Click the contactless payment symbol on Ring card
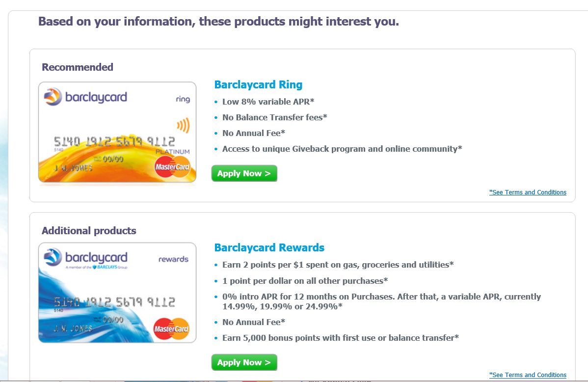 click(x=183, y=126)
